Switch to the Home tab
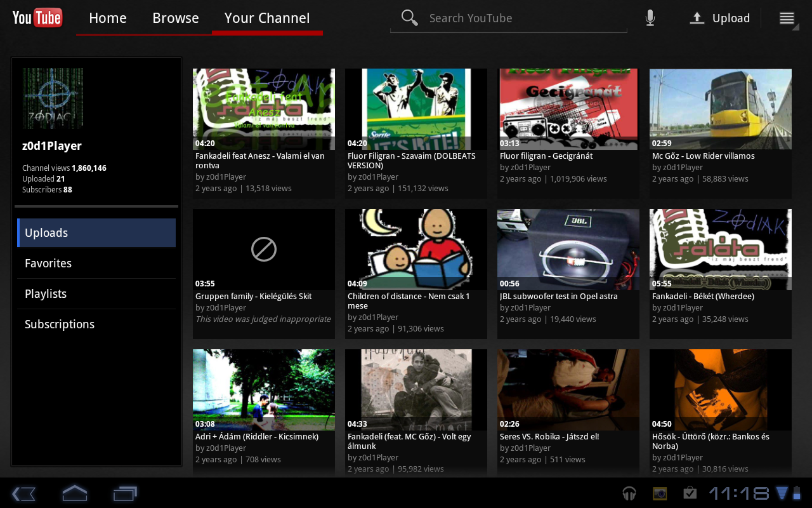Screen dimensions: 812x508 108,18
